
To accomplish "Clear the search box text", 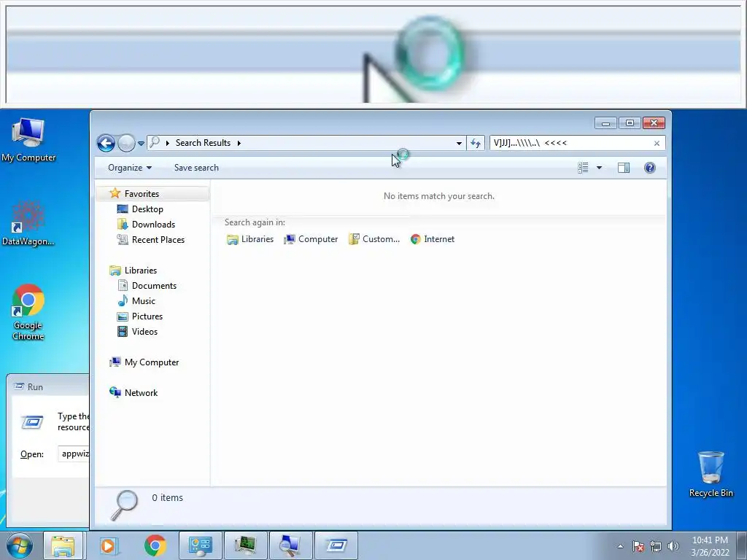I will (x=657, y=144).
